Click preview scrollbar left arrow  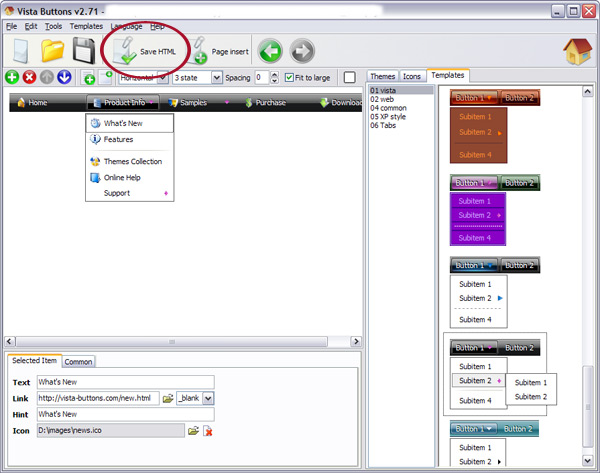(10, 341)
